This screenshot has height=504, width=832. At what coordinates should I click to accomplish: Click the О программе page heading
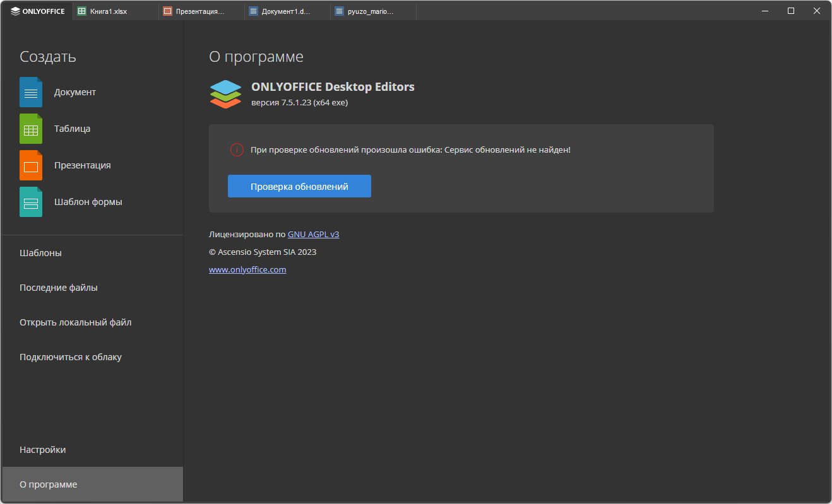(256, 57)
